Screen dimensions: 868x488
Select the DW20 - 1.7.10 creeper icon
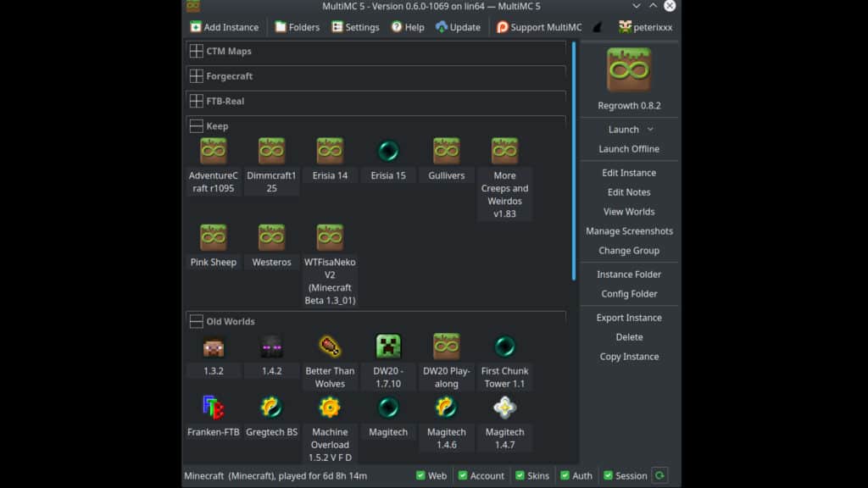[x=388, y=347]
